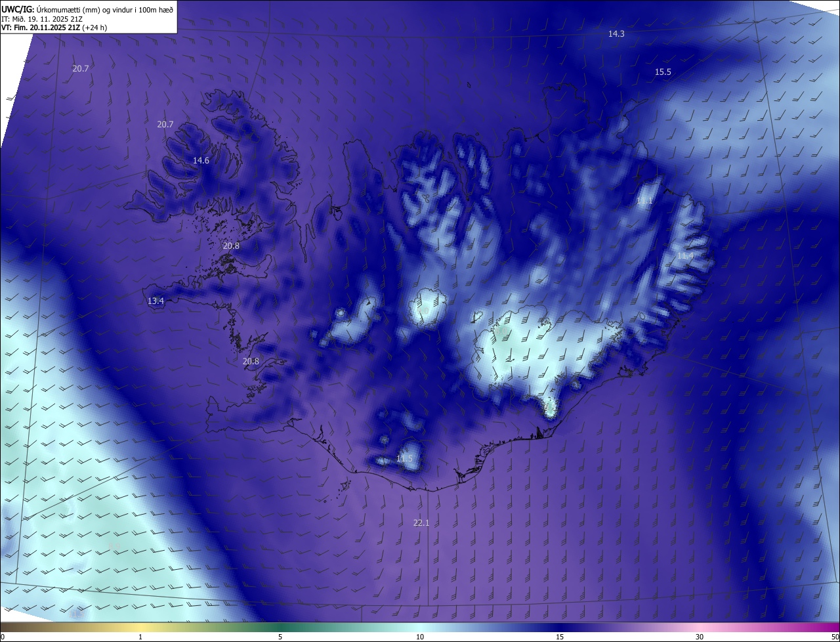Click the 11.4 value on the map
The image size is (840, 642).
click(x=685, y=255)
